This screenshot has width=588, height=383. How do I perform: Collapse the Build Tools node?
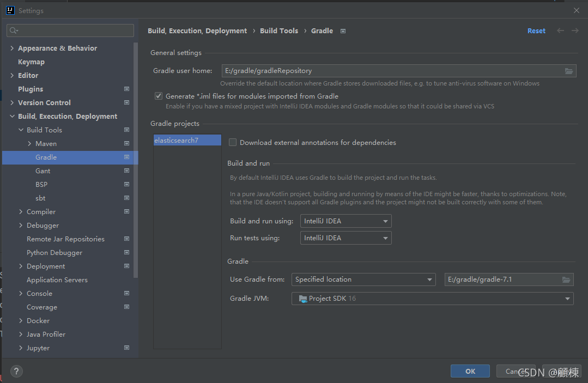tap(21, 130)
